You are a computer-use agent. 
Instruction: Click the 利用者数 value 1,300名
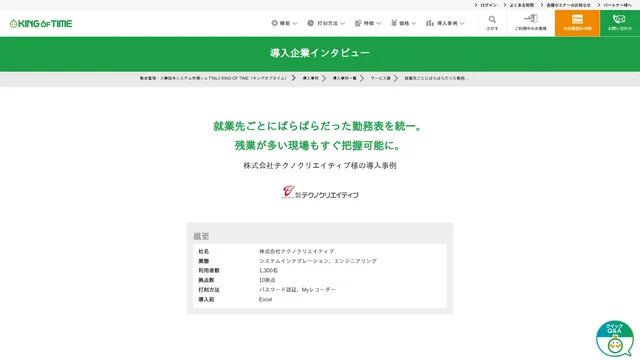[269, 271]
